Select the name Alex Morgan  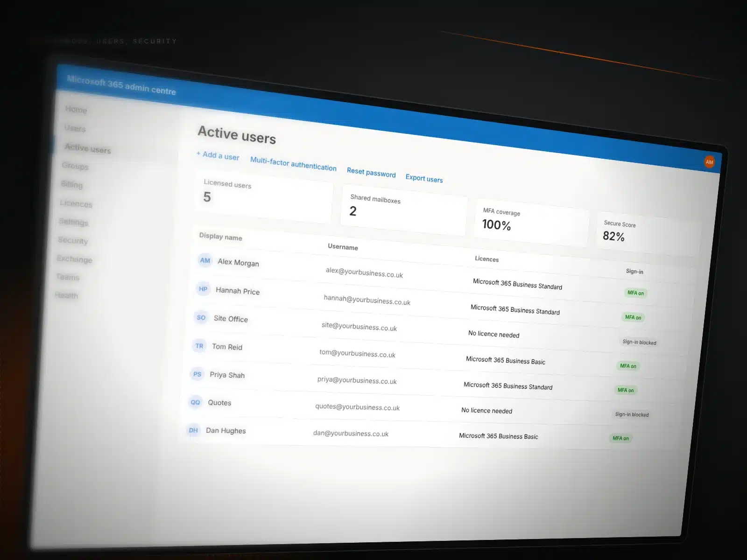[238, 262]
